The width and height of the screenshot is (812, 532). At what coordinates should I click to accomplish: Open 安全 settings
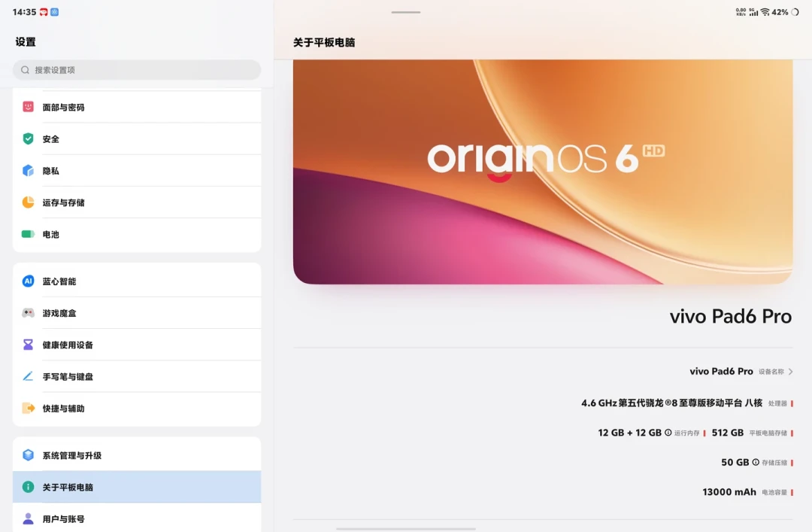coord(137,138)
